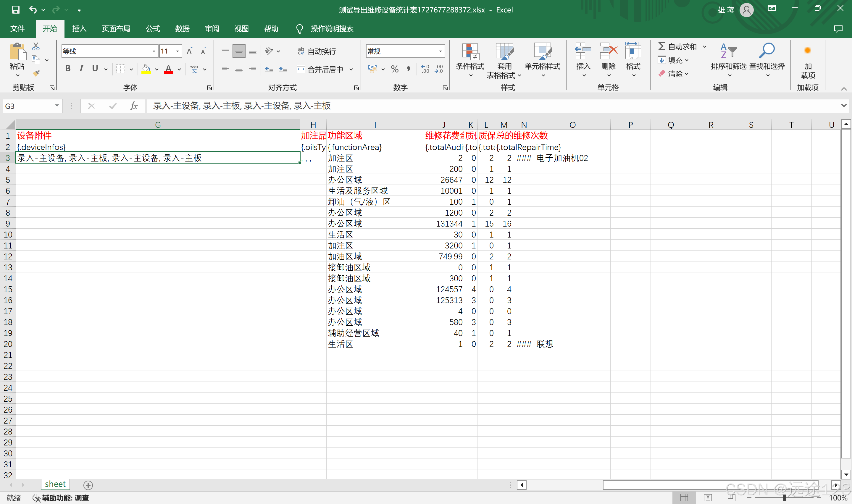Click the Increase Decimal icon
The width and height of the screenshot is (852, 504).
click(425, 69)
